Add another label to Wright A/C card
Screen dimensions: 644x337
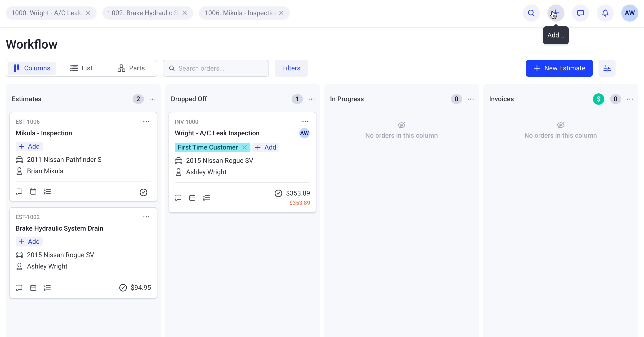265,147
